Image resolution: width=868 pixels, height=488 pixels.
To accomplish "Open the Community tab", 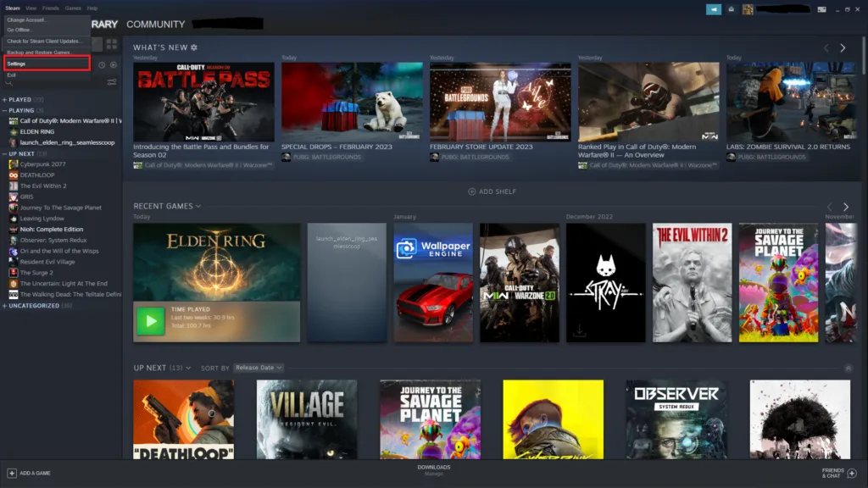I will click(x=155, y=25).
